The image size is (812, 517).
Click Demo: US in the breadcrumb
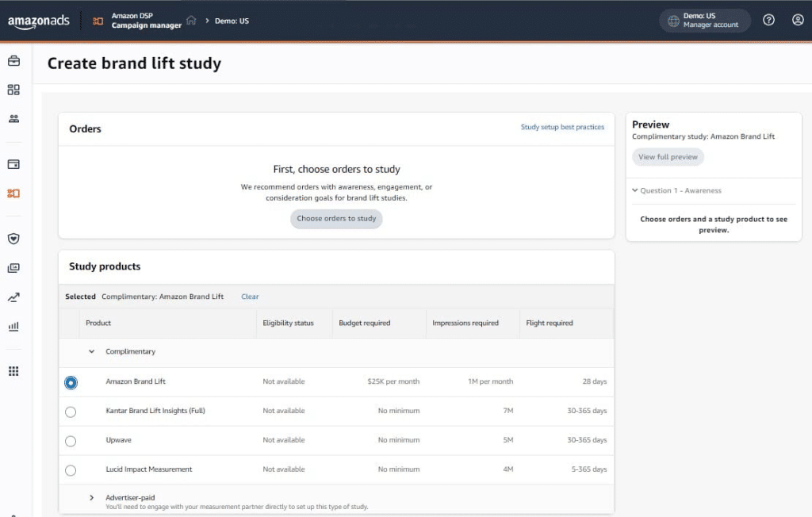coord(232,21)
